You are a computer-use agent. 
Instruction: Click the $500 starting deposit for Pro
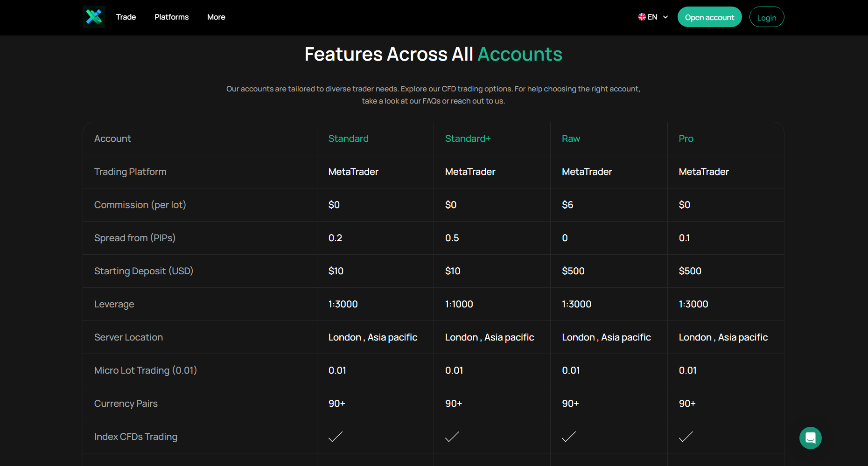click(690, 271)
